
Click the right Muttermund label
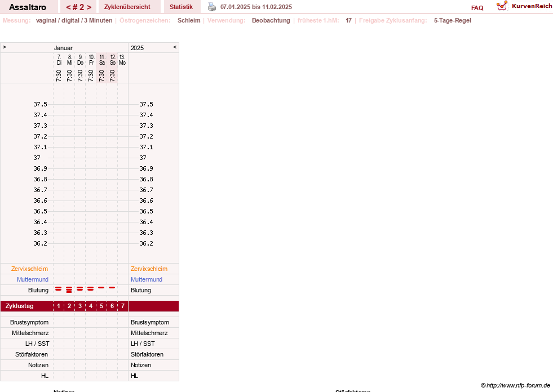pos(147,279)
